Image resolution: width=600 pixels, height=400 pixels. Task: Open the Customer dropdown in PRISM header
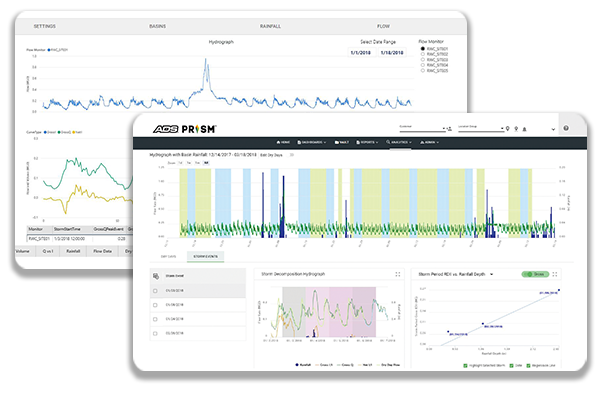coord(422,129)
